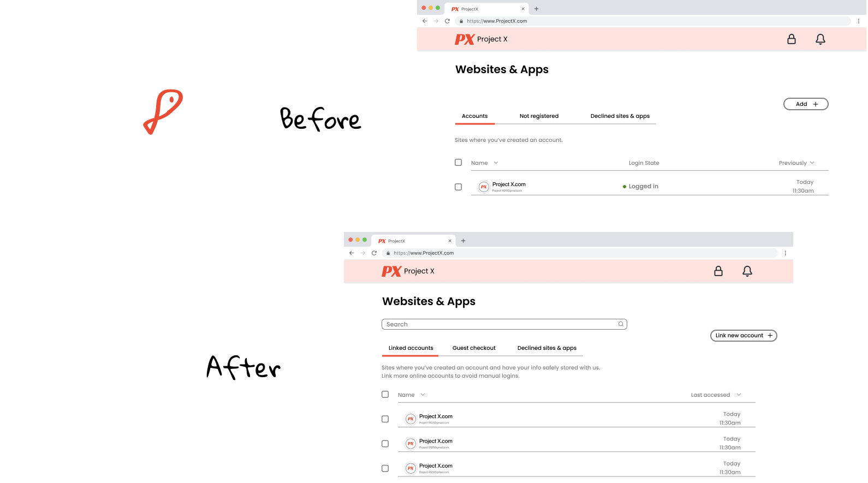Open the Guest checkout tab
The height and width of the screenshot is (483, 868).
pyautogui.click(x=474, y=348)
